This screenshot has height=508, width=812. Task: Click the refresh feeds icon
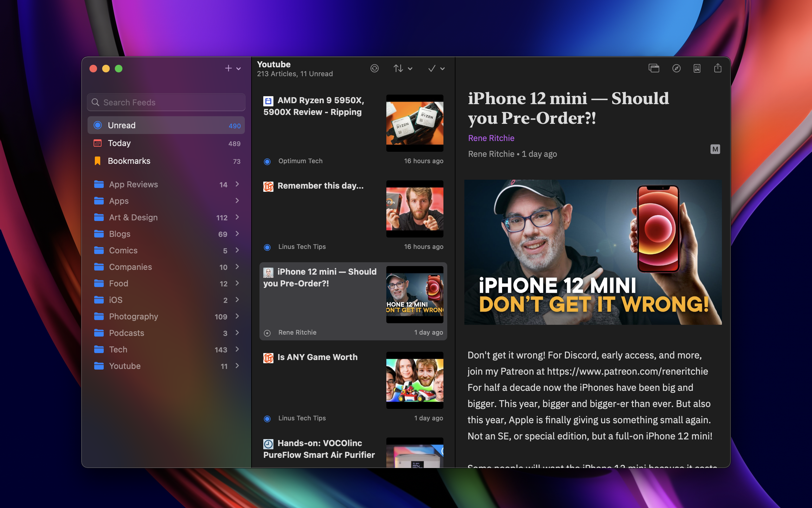375,68
